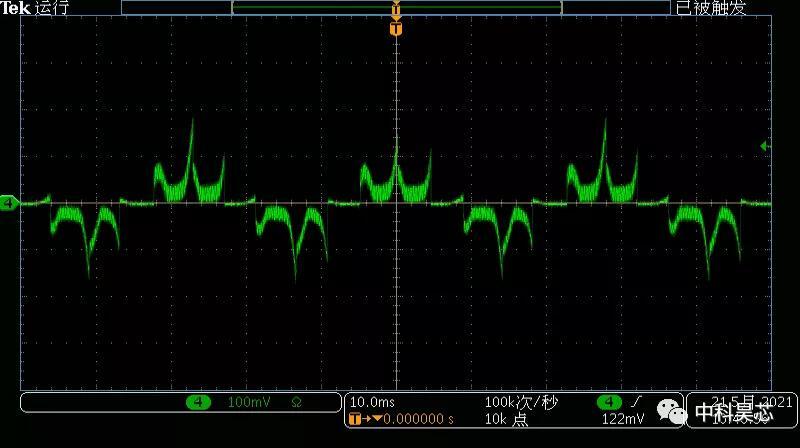Click the 122mV trigger level readout

(623, 419)
